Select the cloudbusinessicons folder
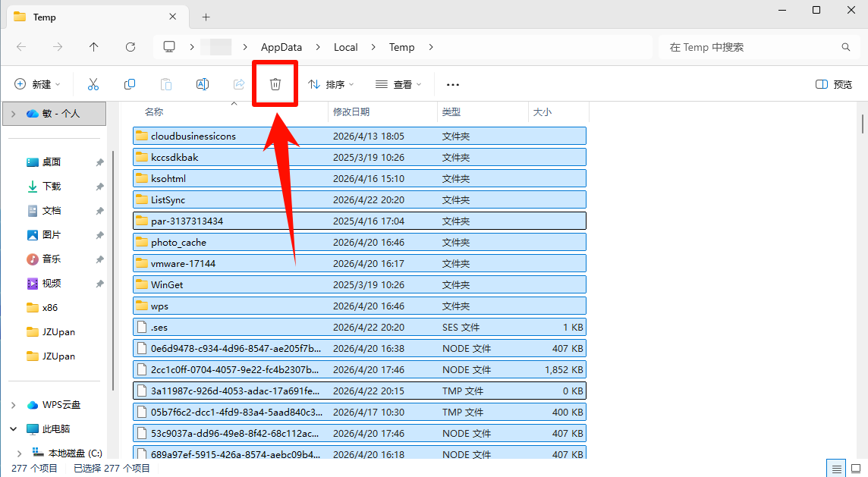 (x=360, y=137)
